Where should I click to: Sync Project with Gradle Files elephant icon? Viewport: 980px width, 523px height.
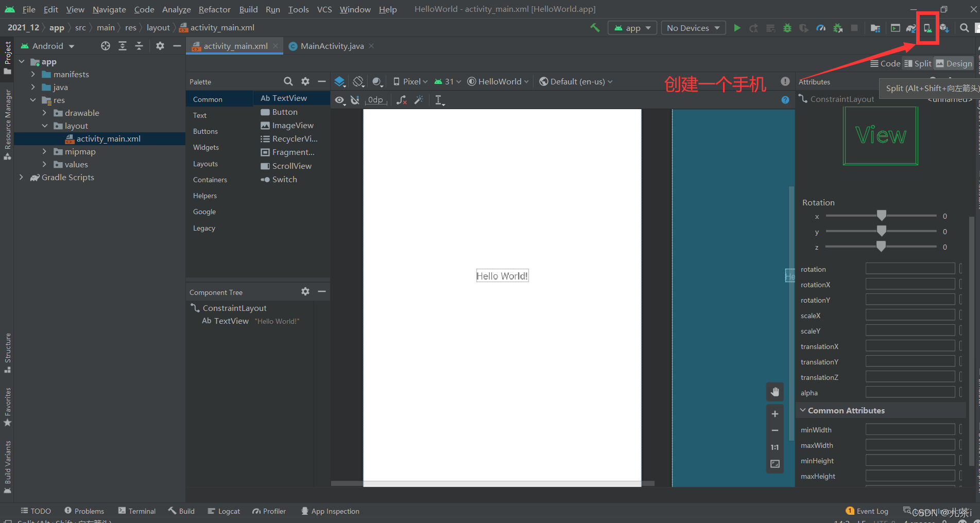[911, 28]
